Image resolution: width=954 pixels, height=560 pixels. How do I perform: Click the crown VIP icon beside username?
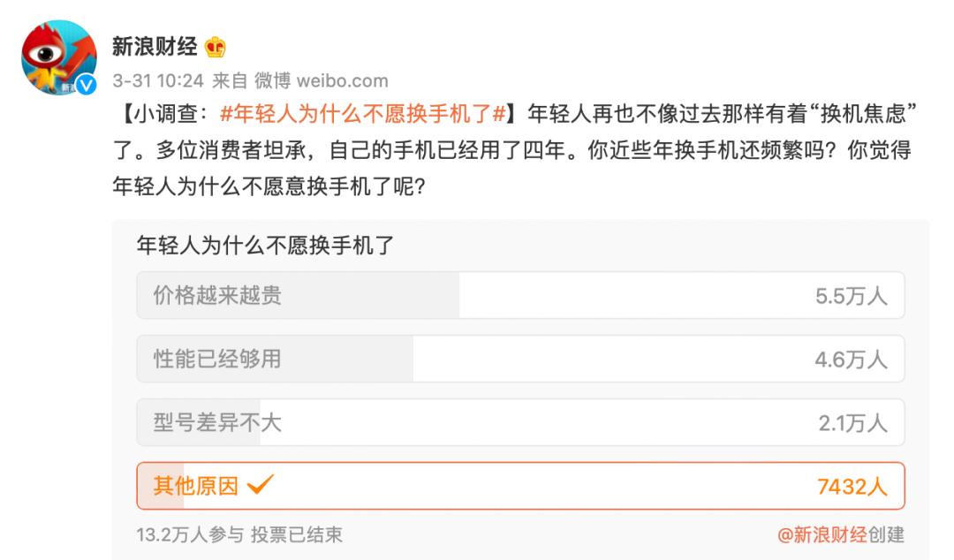tap(216, 46)
